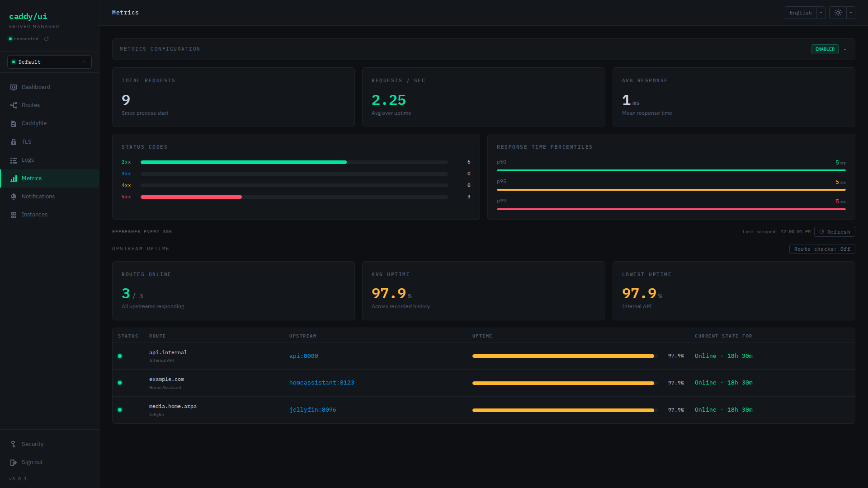Click the Caddyfile document icon
This screenshot has width=868, height=488.
click(x=14, y=123)
